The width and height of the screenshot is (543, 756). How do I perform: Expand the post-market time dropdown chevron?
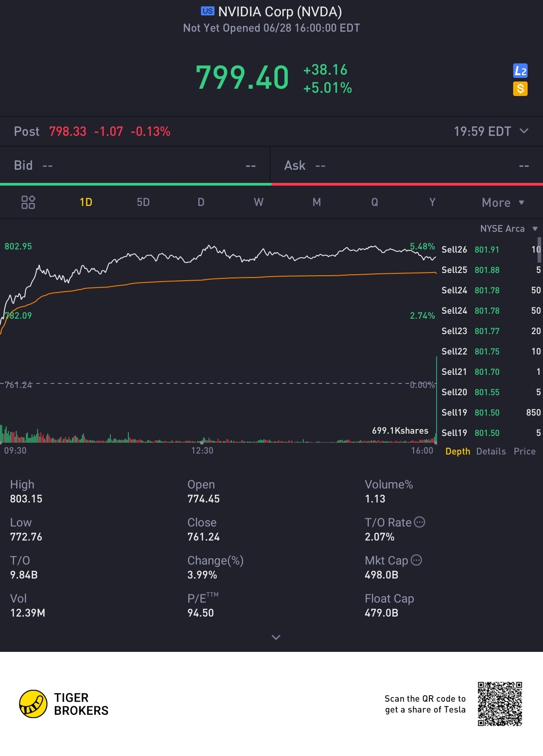(x=524, y=131)
